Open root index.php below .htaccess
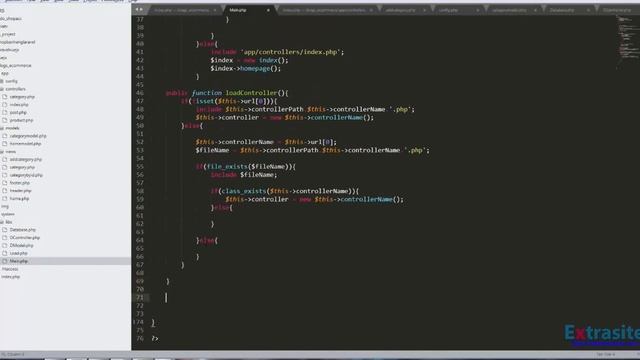 point(11,277)
